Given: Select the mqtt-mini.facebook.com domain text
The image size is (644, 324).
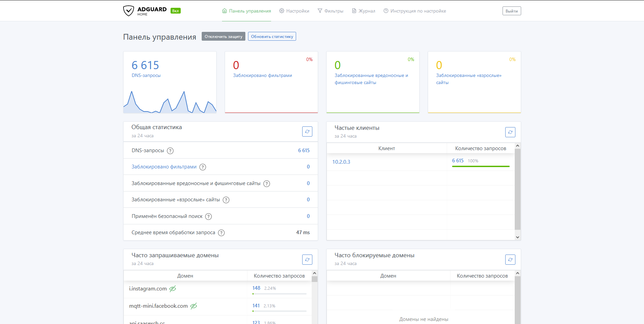Looking at the screenshot, I should tap(158, 306).
